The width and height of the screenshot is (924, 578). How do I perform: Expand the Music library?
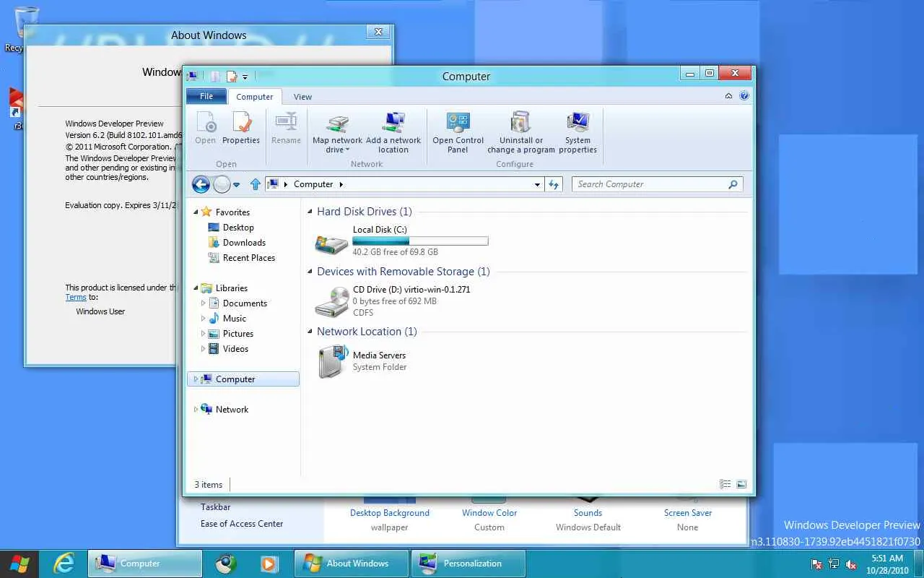click(x=203, y=319)
